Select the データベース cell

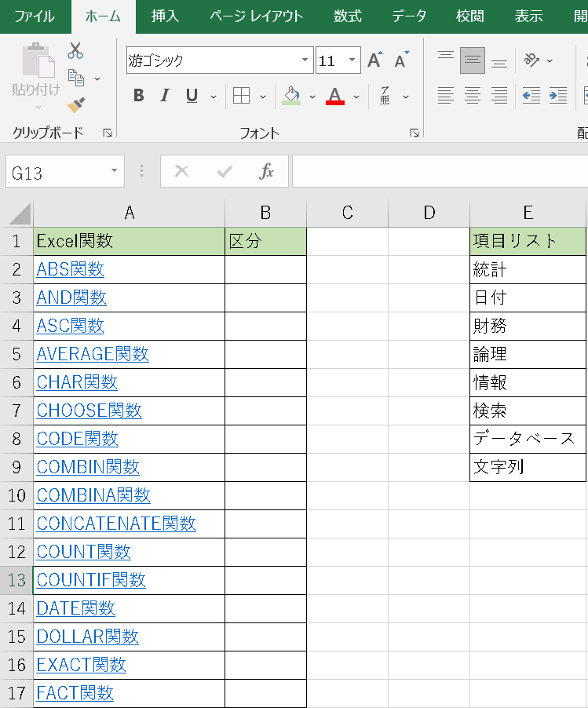(528, 440)
